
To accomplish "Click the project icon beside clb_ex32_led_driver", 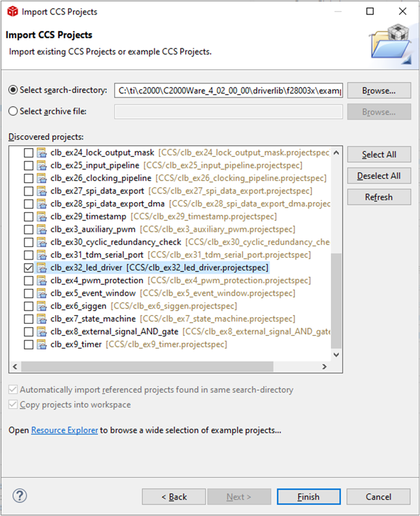I will tap(41, 268).
